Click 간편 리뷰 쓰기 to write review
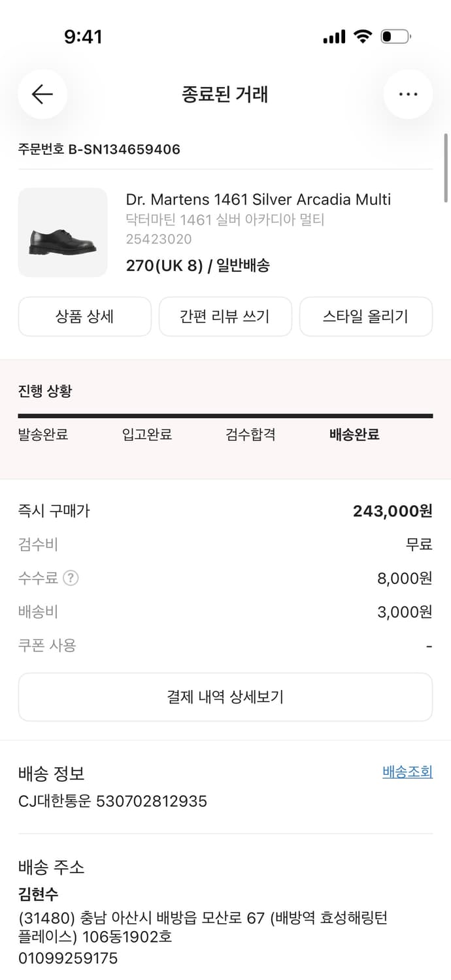 [x=225, y=316]
